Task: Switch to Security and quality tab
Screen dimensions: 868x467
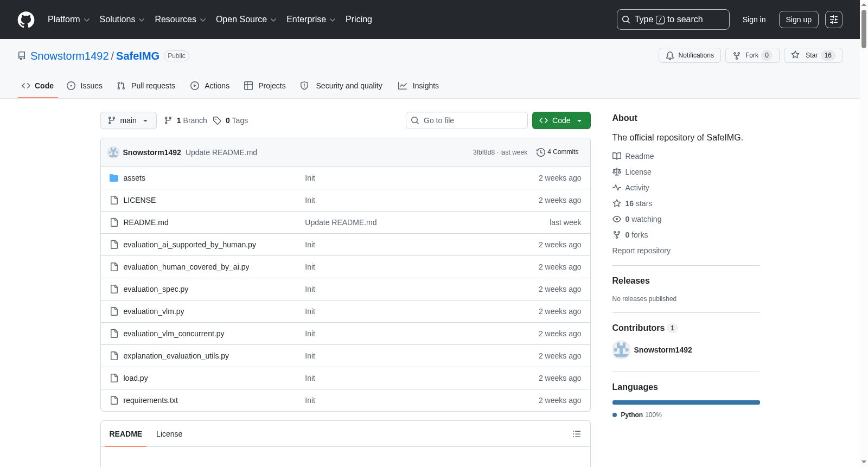Action: pos(341,86)
